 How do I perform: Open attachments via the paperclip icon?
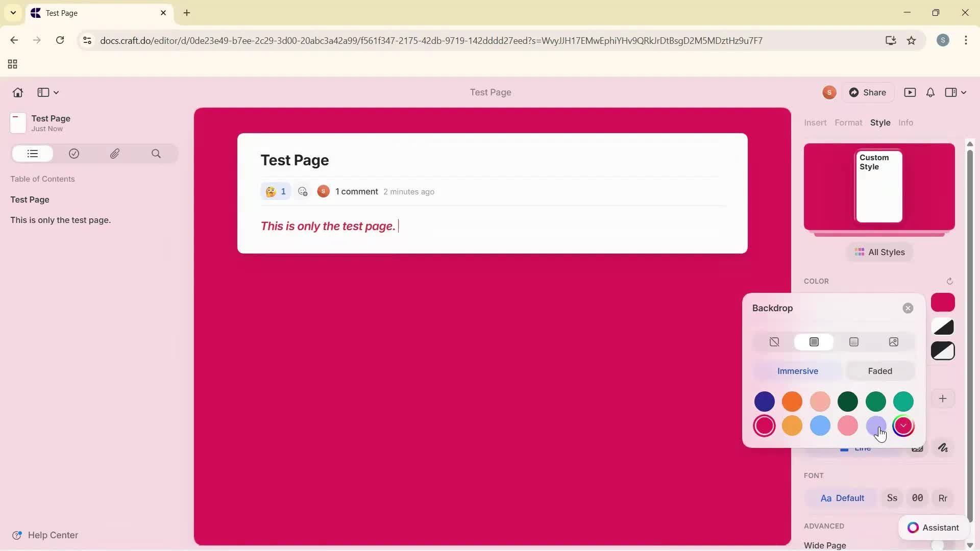point(115,154)
